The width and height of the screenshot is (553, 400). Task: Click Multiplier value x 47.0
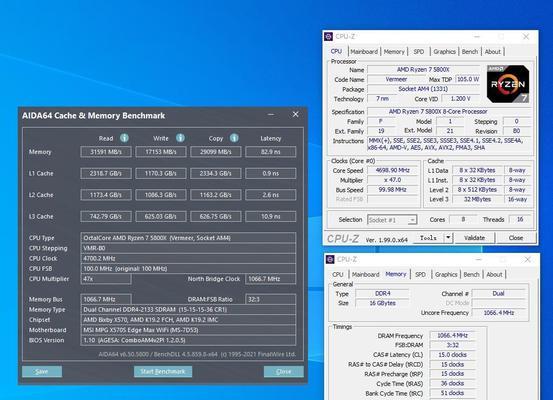click(393, 180)
